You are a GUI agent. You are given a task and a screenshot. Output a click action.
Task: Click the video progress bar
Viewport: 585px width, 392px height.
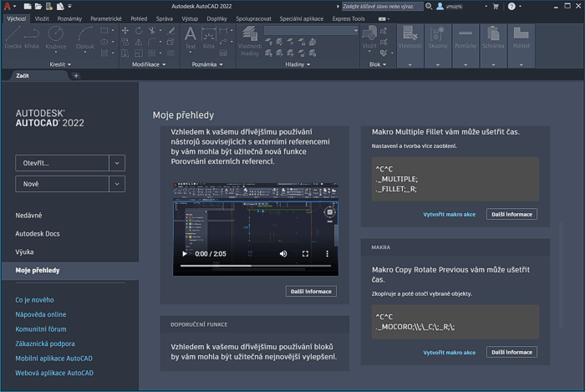(x=256, y=266)
